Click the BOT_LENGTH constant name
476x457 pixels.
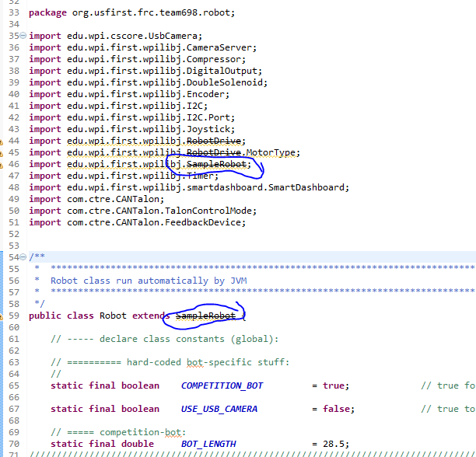(208, 444)
